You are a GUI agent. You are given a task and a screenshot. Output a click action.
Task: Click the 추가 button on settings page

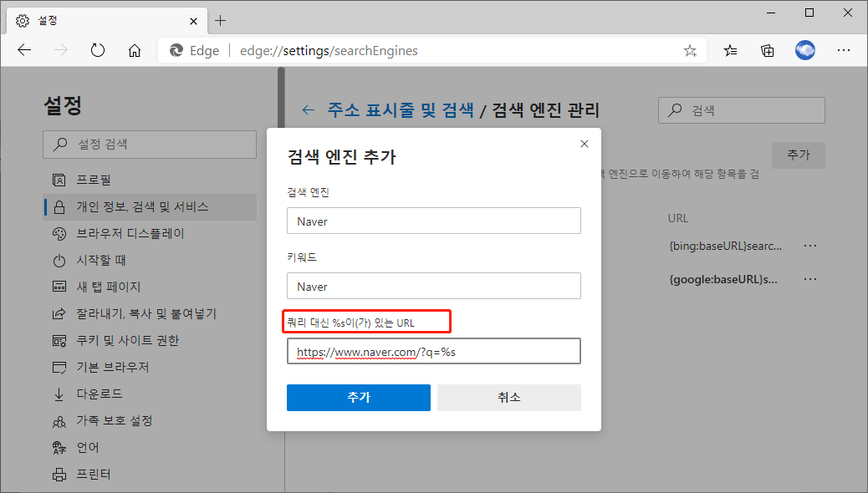(x=799, y=155)
